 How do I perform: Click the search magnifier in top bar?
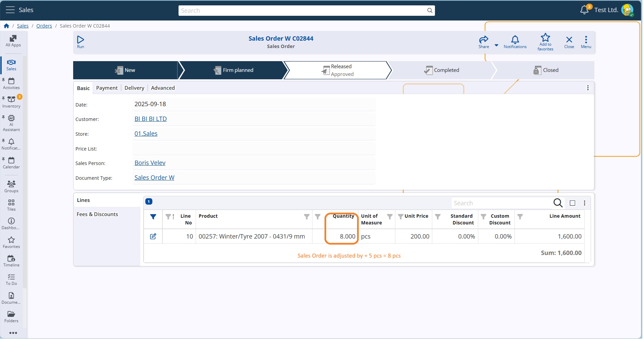(430, 10)
